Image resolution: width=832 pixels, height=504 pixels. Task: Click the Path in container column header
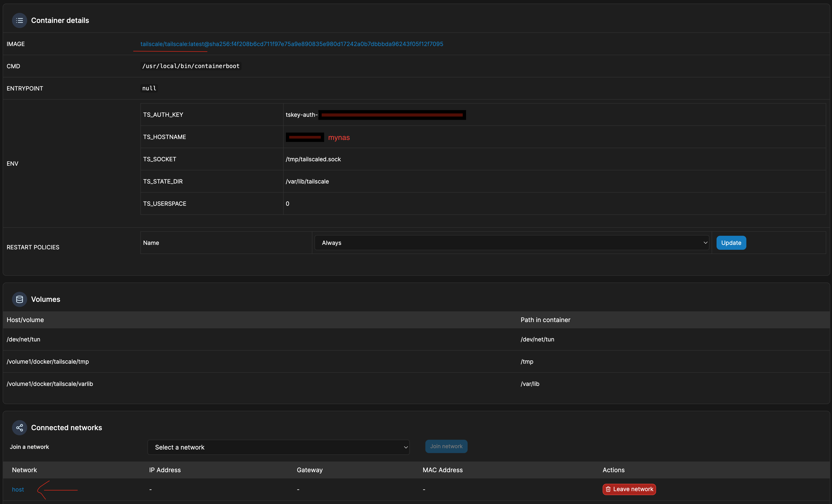(545, 320)
